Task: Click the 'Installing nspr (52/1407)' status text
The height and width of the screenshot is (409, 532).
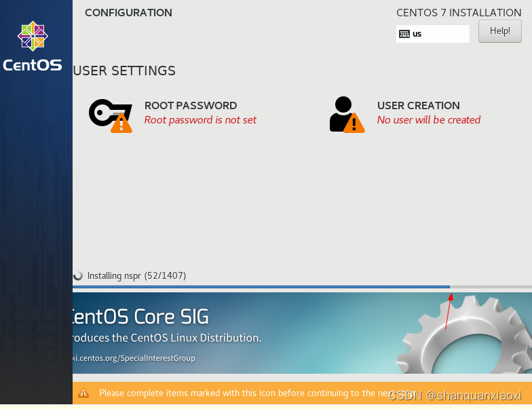Action: point(137,275)
